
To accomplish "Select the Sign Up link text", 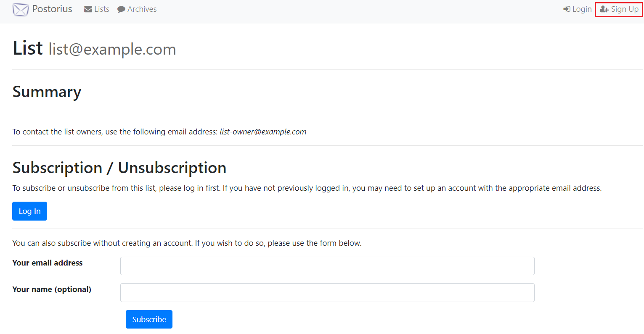I will (625, 9).
